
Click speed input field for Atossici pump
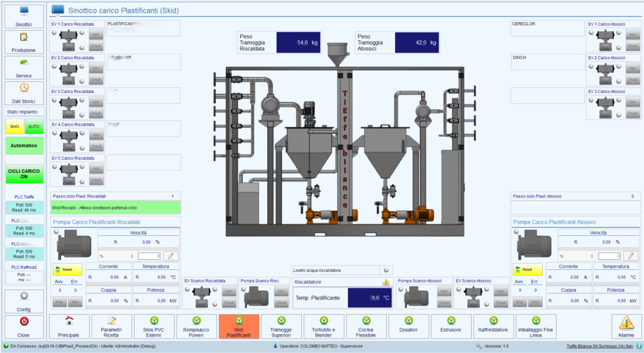(609, 256)
